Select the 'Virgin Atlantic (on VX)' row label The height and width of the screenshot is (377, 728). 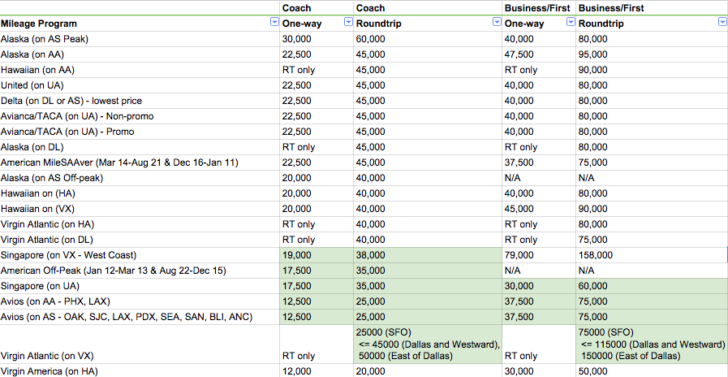coord(140,344)
